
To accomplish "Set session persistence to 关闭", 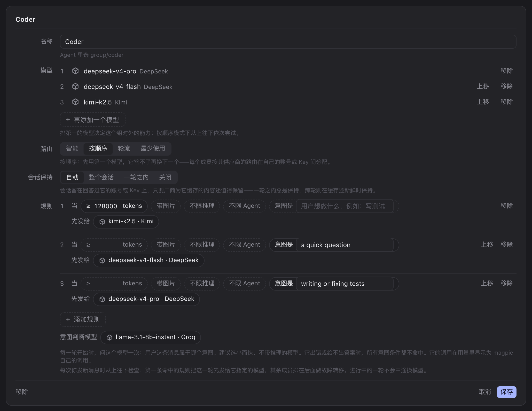I will (x=165, y=177).
